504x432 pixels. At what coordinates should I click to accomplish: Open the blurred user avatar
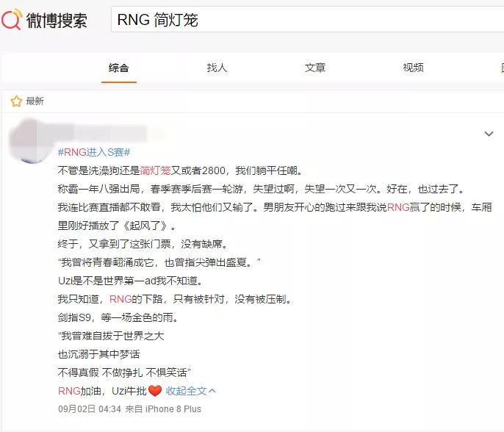(x=31, y=141)
